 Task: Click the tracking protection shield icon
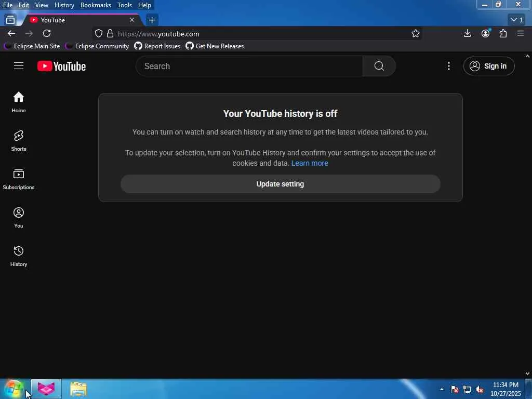click(98, 33)
